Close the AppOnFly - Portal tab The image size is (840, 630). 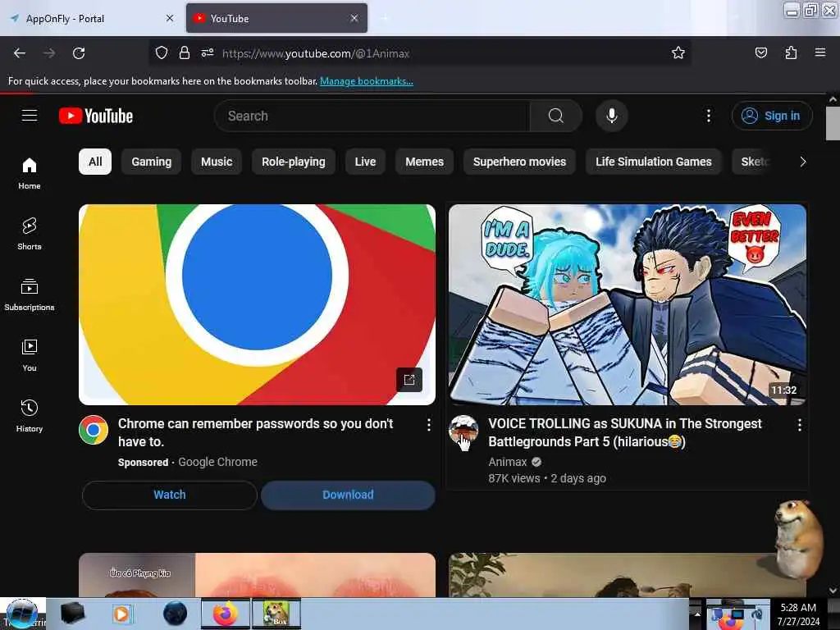170,18
